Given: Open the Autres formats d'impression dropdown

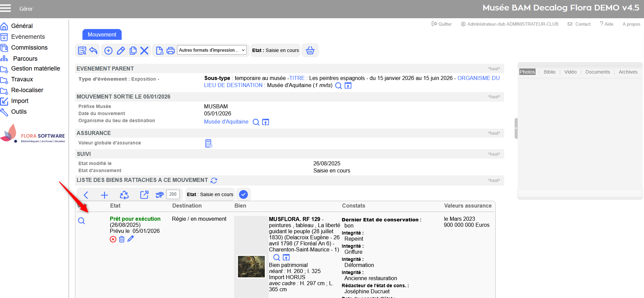Looking at the screenshot, I should 212,50.
